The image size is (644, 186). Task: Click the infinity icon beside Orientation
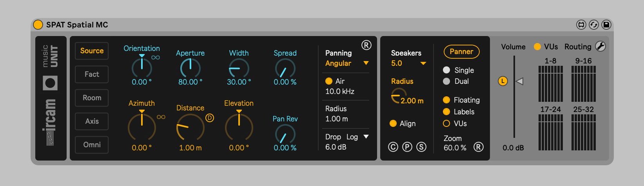click(156, 58)
